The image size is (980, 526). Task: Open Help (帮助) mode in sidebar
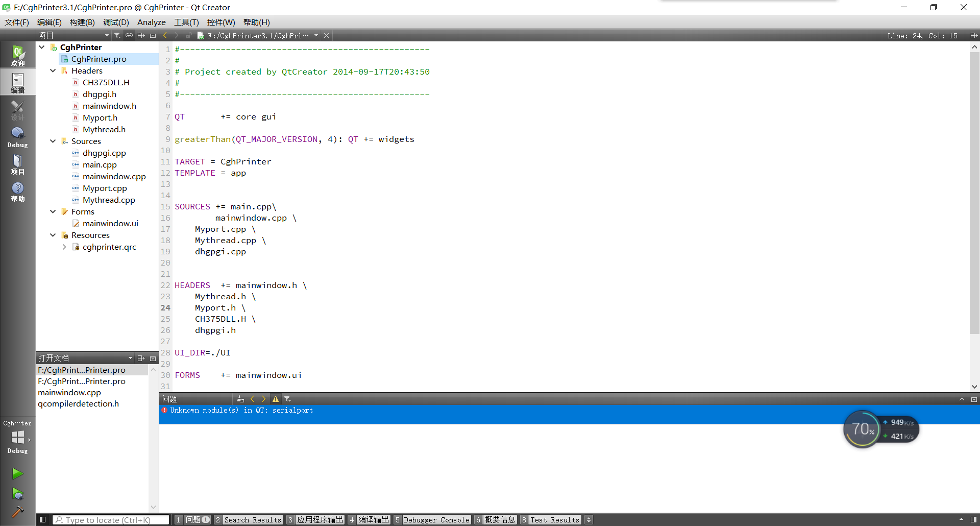tap(17, 190)
